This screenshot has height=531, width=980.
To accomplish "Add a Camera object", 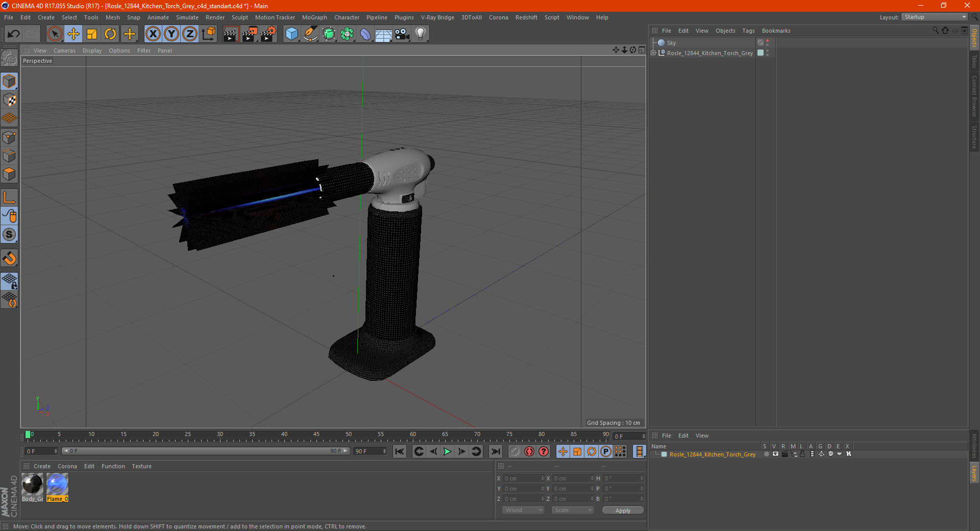I will (402, 34).
